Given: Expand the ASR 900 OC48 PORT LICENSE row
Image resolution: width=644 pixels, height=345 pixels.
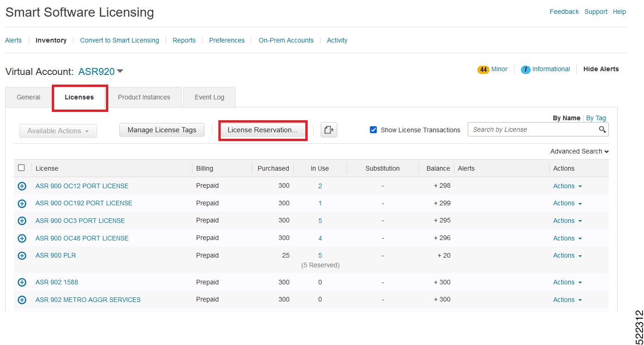Looking at the screenshot, I should [22, 238].
